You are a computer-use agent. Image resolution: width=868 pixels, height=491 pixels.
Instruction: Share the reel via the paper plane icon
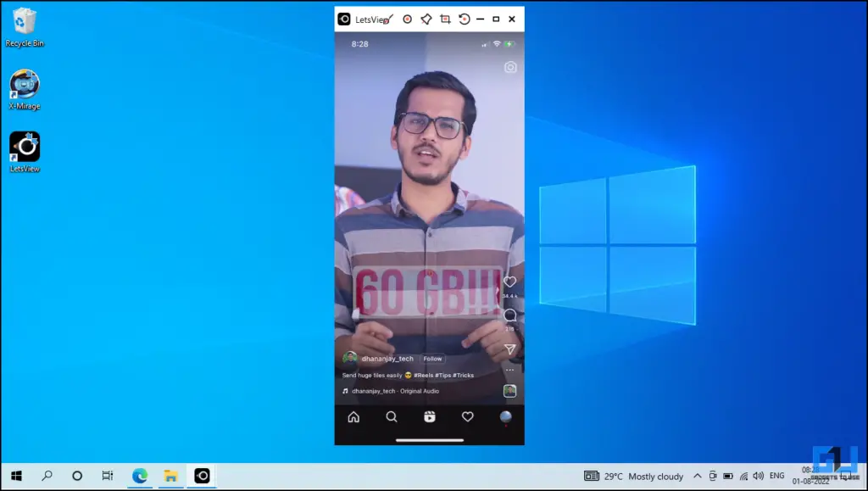[x=509, y=348]
